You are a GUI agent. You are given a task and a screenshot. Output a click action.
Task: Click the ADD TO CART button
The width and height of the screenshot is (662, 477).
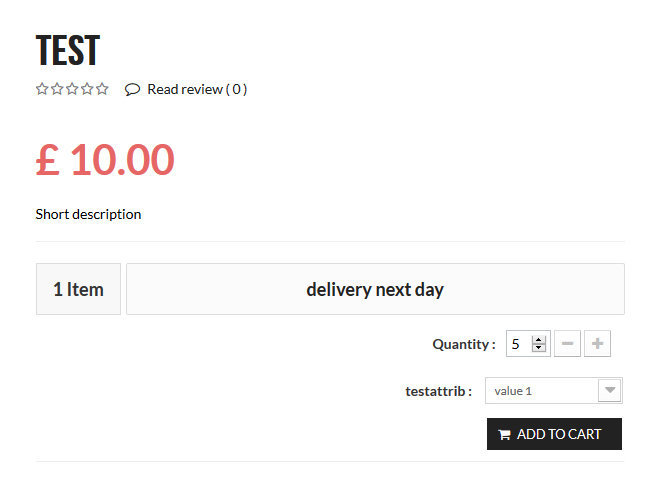tap(554, 434)
